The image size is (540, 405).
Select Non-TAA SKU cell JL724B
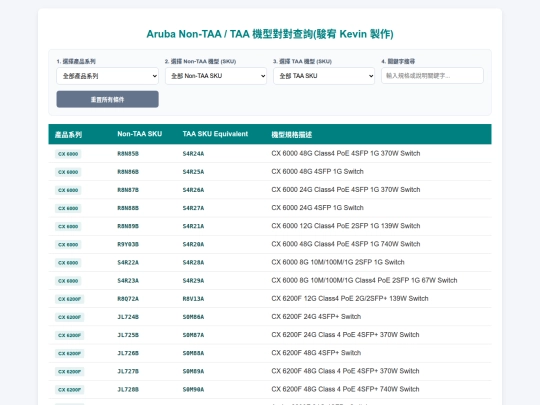[128, 317]
